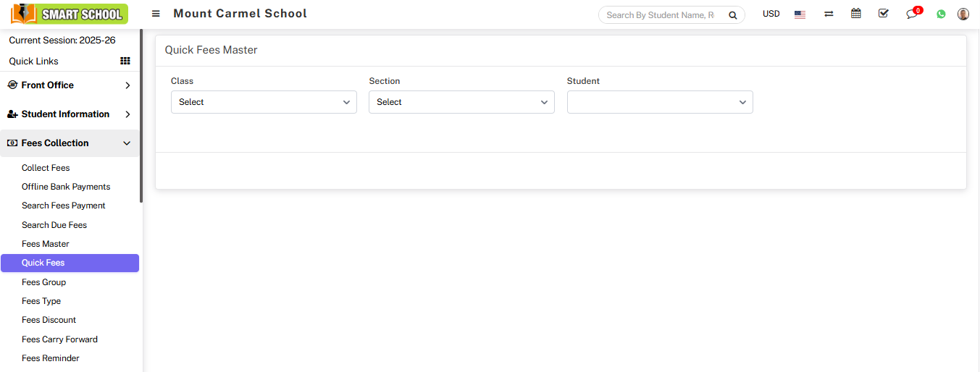Click the WhatsApp icon in header
Viewport: 980px width, 372px height.
click(x=941, y=14)
